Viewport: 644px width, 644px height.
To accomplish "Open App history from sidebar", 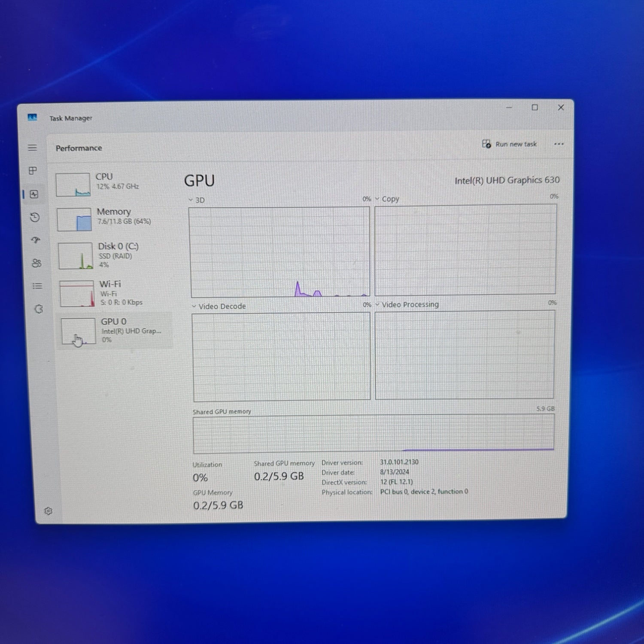I will [35, 217].
